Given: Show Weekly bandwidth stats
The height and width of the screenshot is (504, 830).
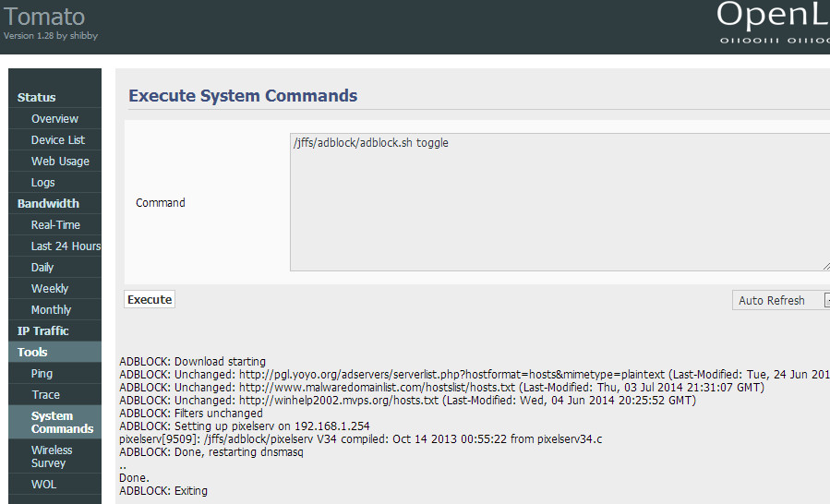Looking at the screenshot, I should point(50,288).
